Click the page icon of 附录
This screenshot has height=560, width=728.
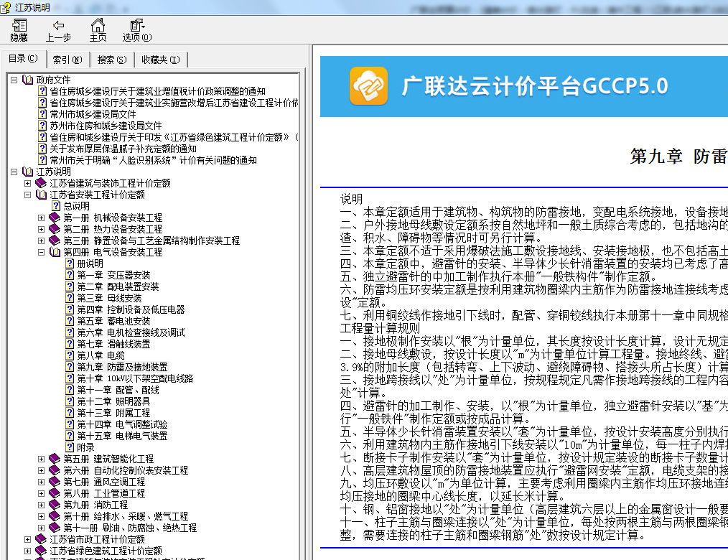tap(70, 447)
